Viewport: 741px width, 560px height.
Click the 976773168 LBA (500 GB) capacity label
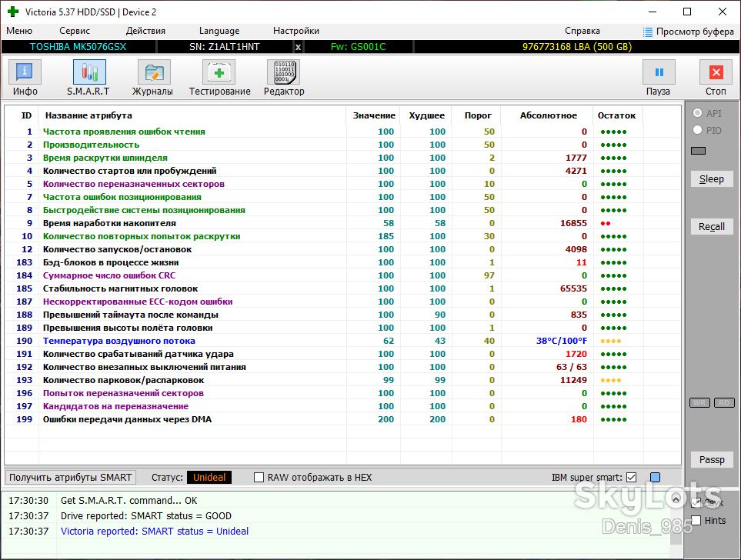[x=577, y=47]
